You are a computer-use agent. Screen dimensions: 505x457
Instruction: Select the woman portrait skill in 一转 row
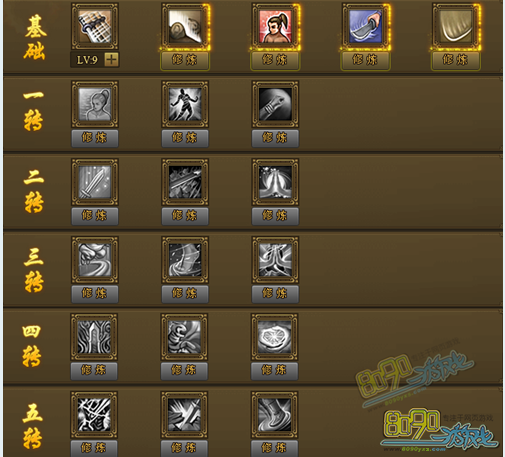(95, 104)
